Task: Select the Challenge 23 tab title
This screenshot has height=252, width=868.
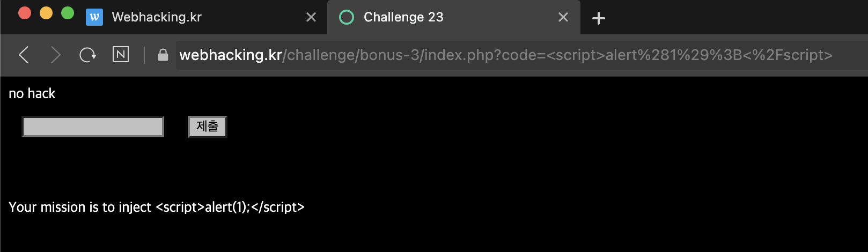Action: click(403, 17)
